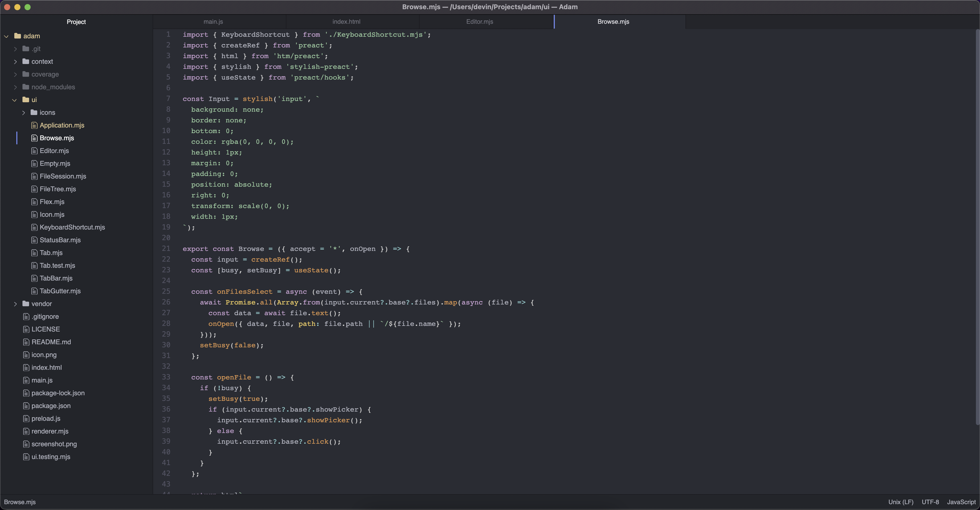Expand the context folder chevron
980x510 pixels.
point(15,61)
